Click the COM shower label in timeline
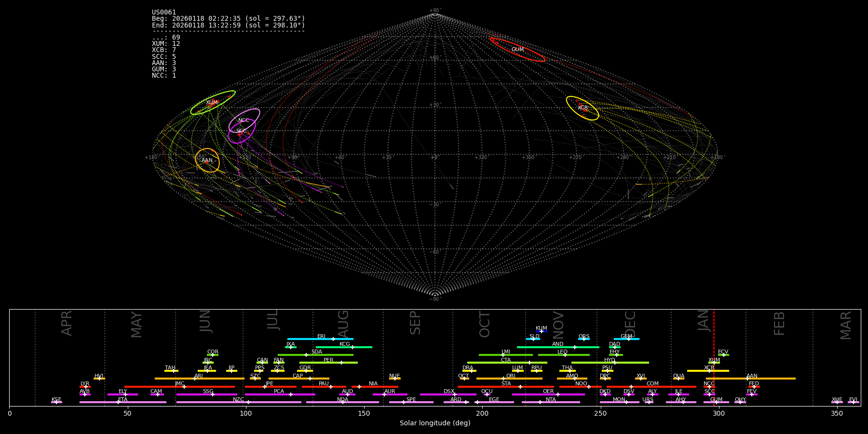Screen dimensions: 868x434 [x=652, y=383]
